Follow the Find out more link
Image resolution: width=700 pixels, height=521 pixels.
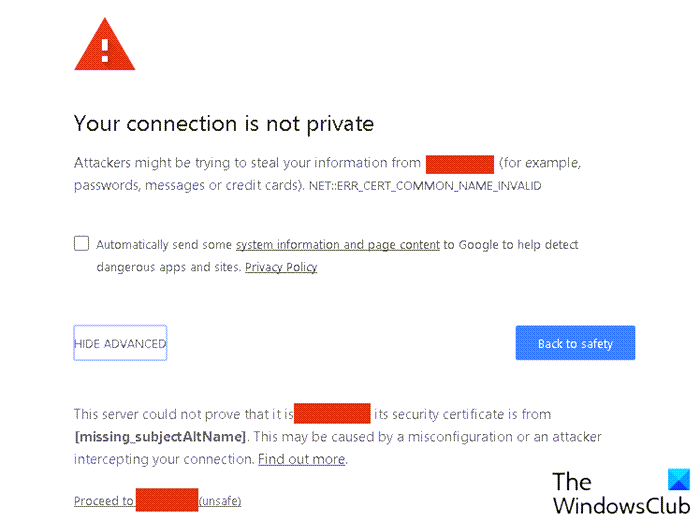coord(301,459)
